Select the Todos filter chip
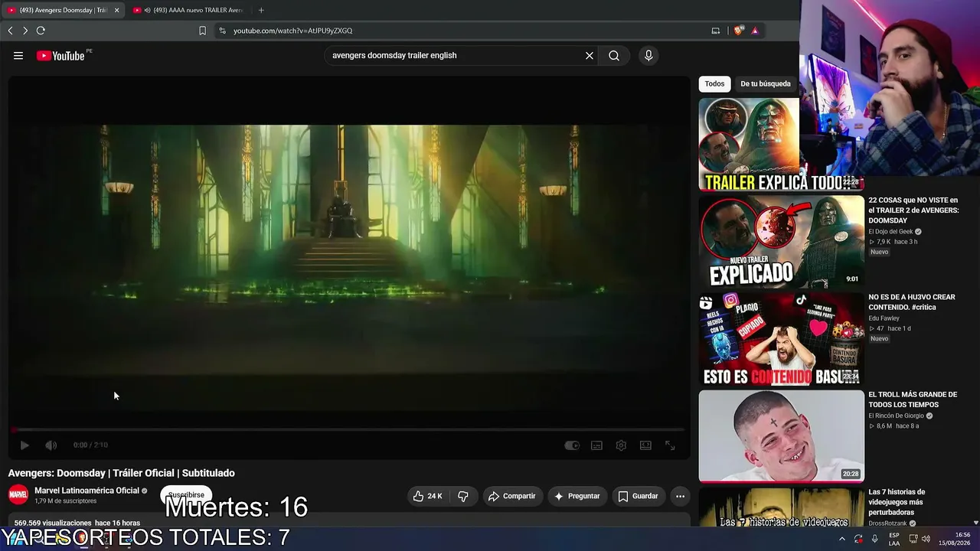This screenshot has width=980, height=551. [714, 83]
